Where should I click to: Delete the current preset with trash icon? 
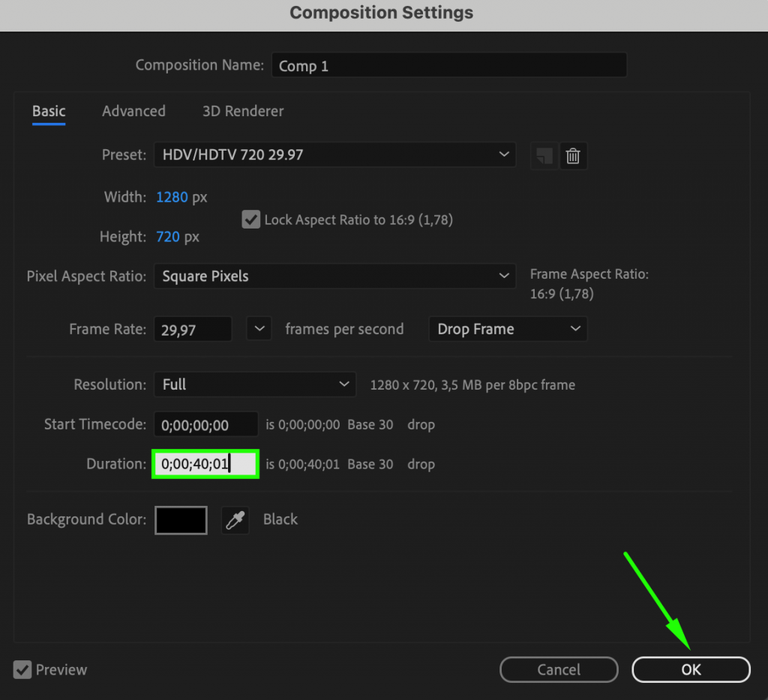point(573,155)
